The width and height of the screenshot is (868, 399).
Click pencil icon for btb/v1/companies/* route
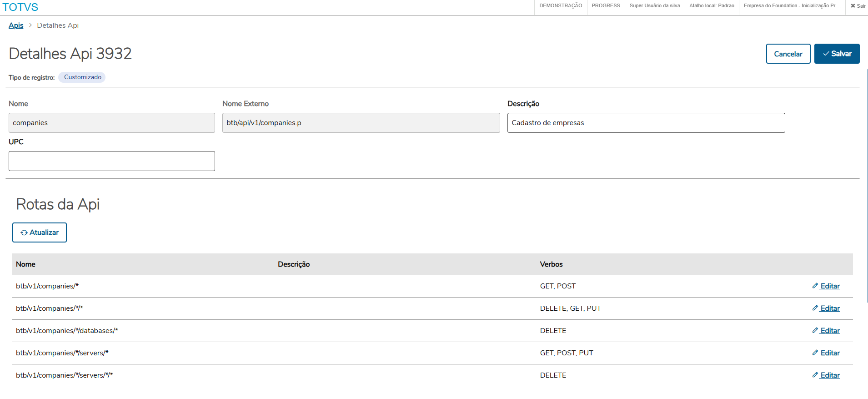815,286
